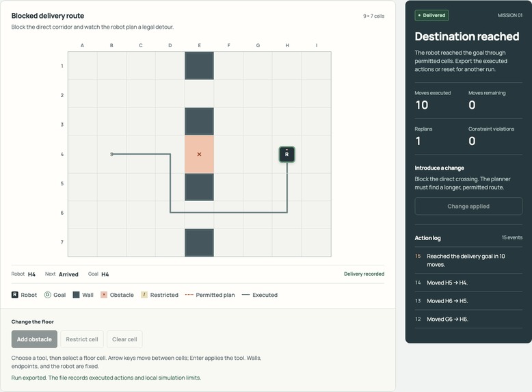Click the Goal position value H4
The image size is (532, 392).
tap(105, 274)
